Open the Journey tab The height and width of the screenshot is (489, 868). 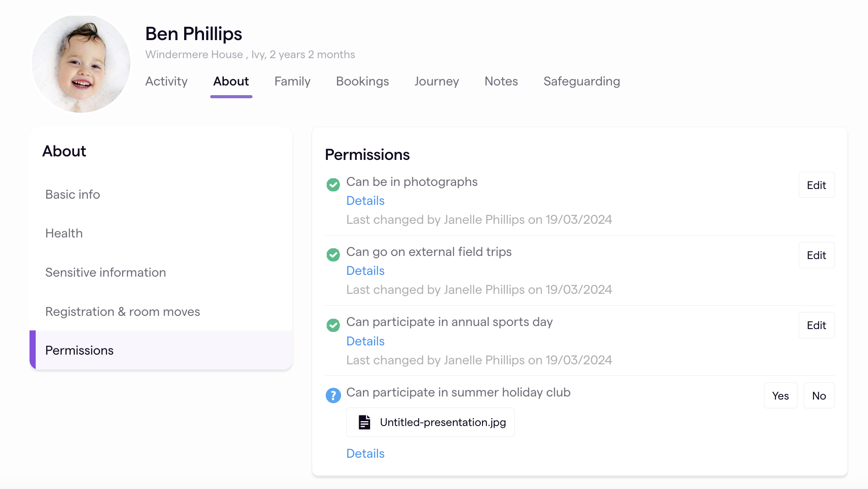pos(437,81)
